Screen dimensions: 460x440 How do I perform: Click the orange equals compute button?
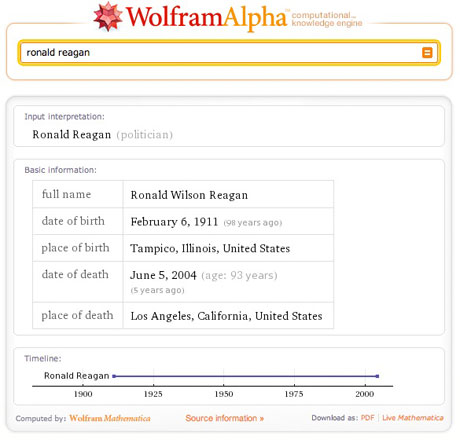(x=427, y=53)
